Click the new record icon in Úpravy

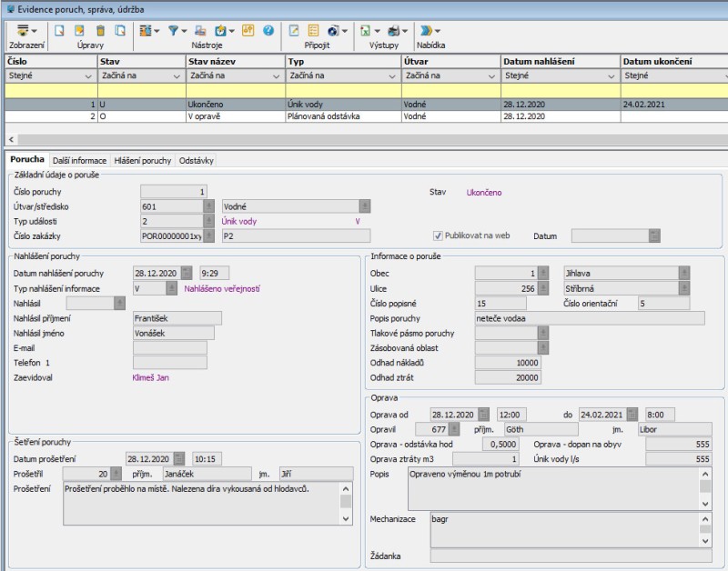click(59, 30)
